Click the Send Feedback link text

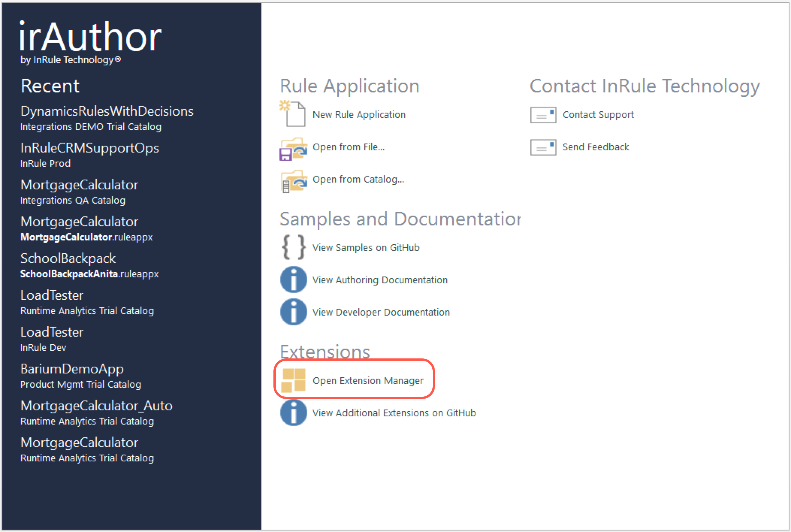(x=595, y=147)
